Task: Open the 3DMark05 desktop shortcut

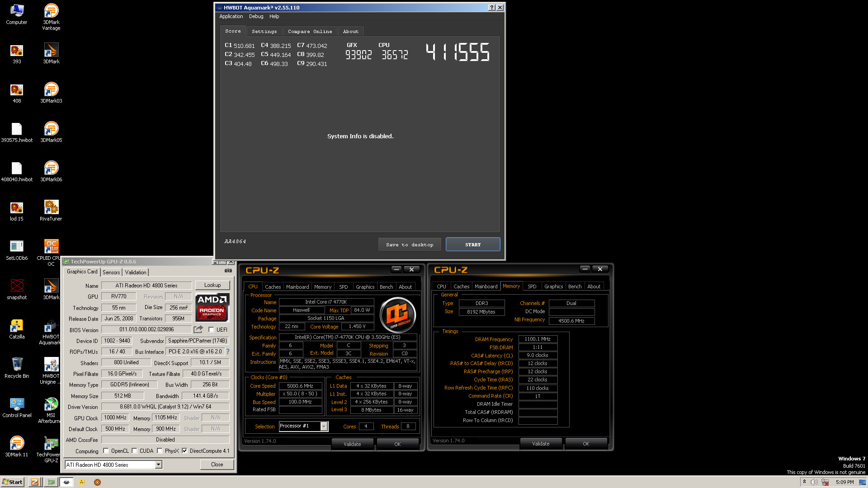Action: click(x=51, y=132)
